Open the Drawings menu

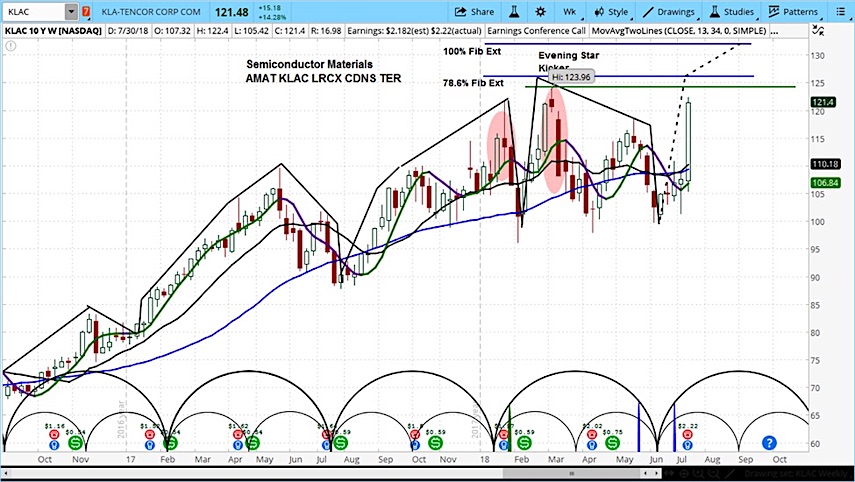point(670,11)
